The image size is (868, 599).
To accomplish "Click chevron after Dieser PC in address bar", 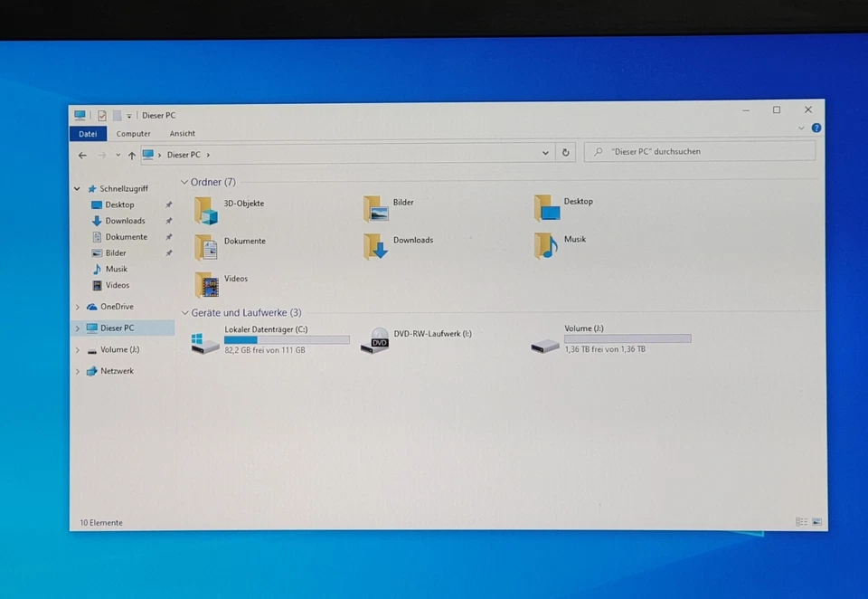I will point(208,155).
